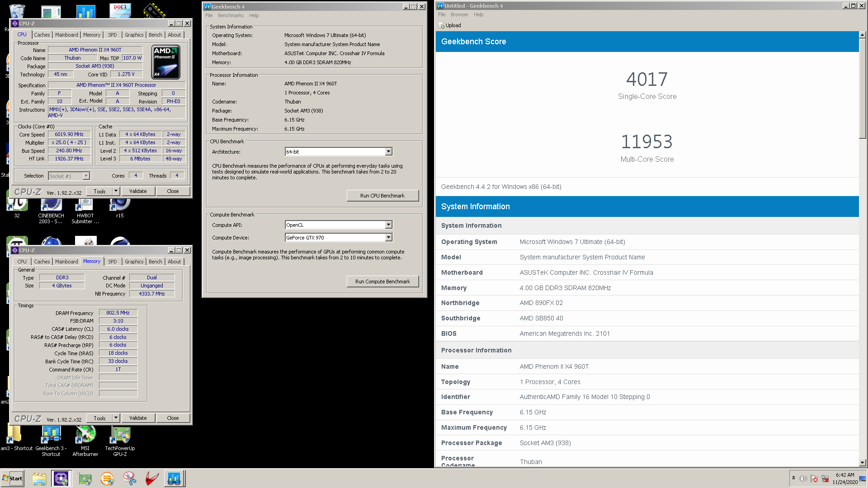Screen dimensions: 868x488
Task: Open the Browser menu in Geekbench results window
Action: tap(459, 15)
